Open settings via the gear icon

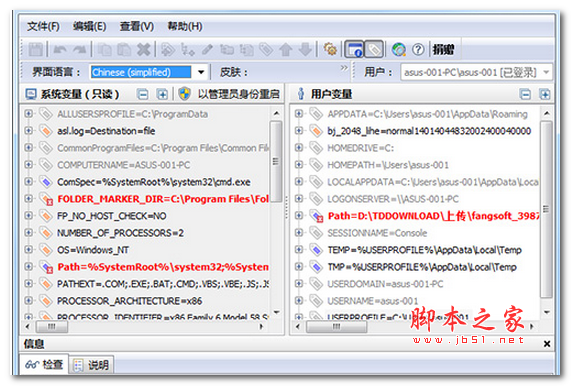[330, 49]
